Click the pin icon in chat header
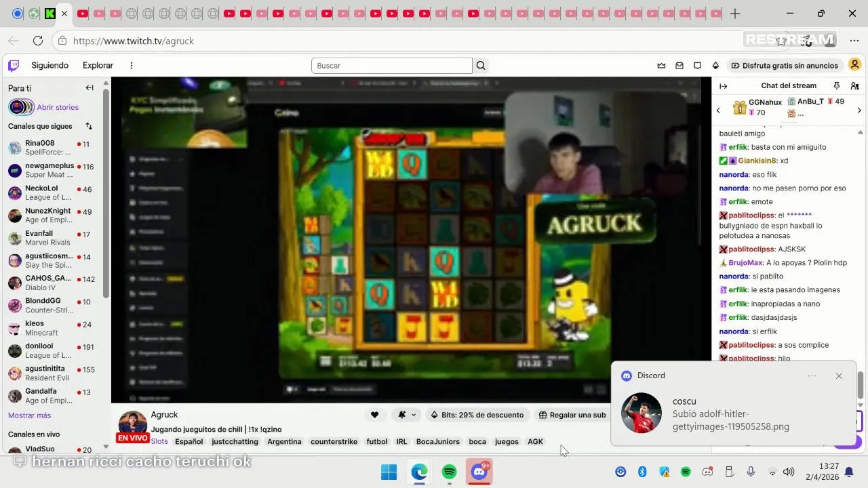Screen dimensions: 868x488 tap(837, 86)
